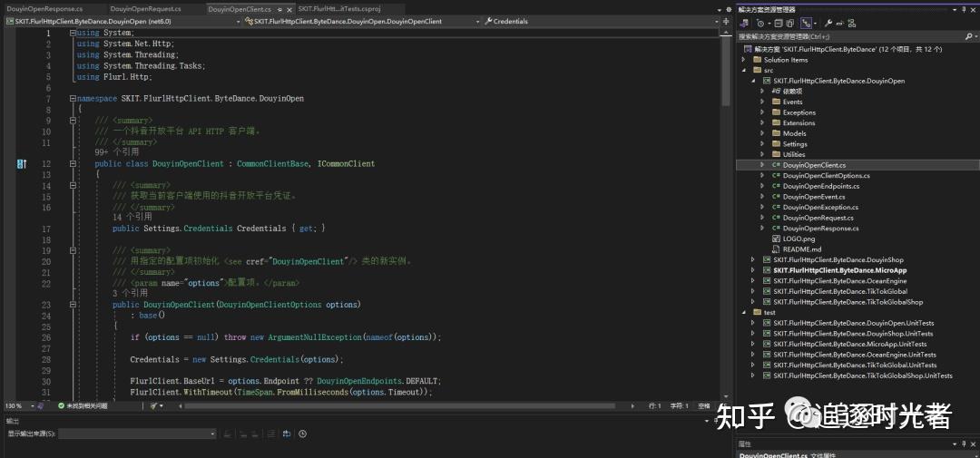Click Collapse All icon in Solution Explorer
Image resolution: width=980 pixels, height=458 pixels.
pos(779,23)
